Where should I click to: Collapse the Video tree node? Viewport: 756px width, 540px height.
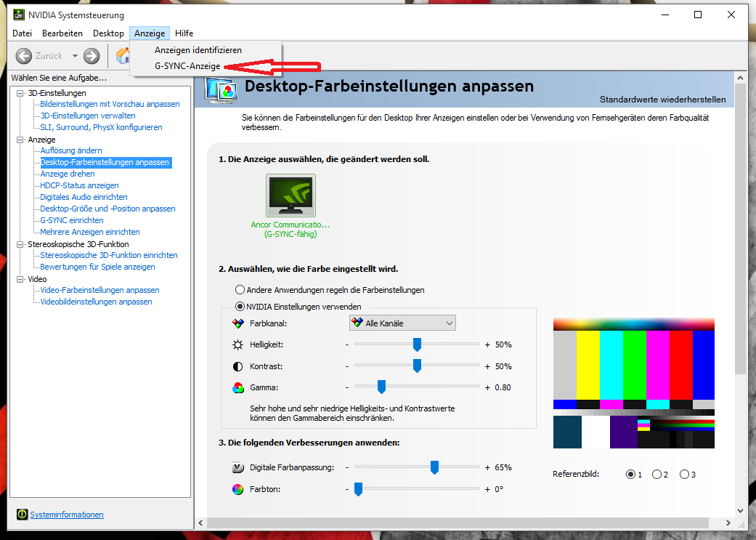pos(20,279)
